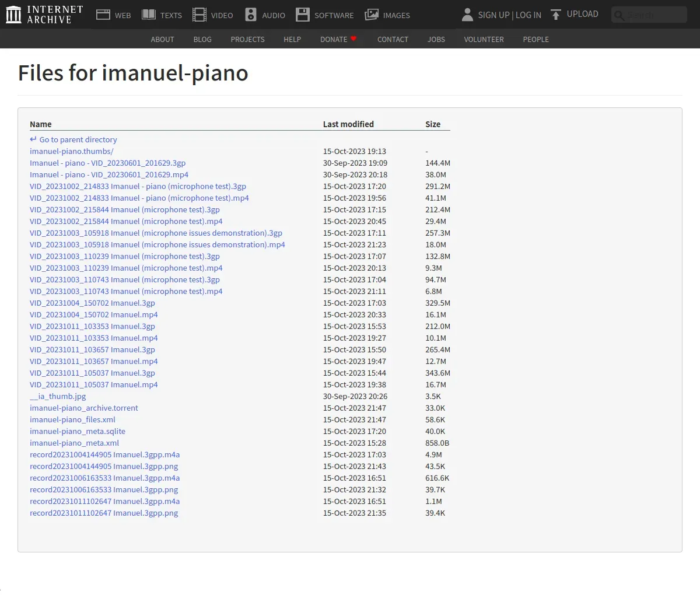Open the Texts book icon
Image resolution: width=700 pixels, height=595 pixels.
pos(149,15)
